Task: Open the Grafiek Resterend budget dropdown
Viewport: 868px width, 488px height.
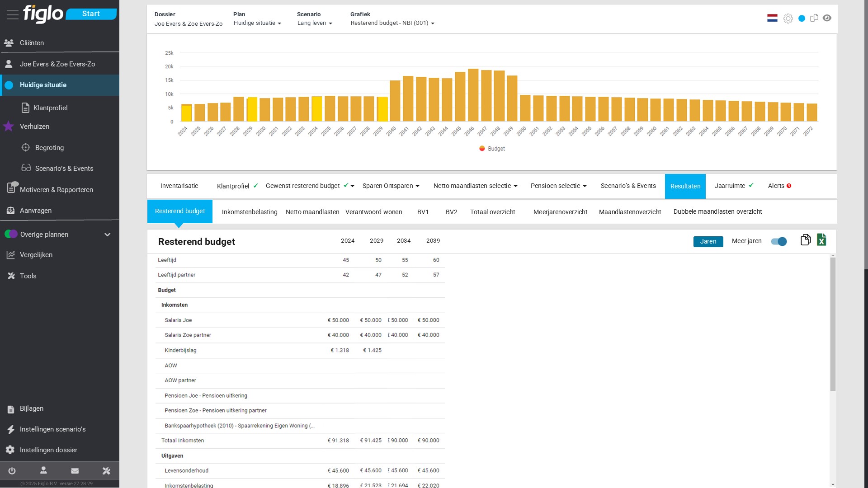Action: pyautogui.click(x=392, y=23)
